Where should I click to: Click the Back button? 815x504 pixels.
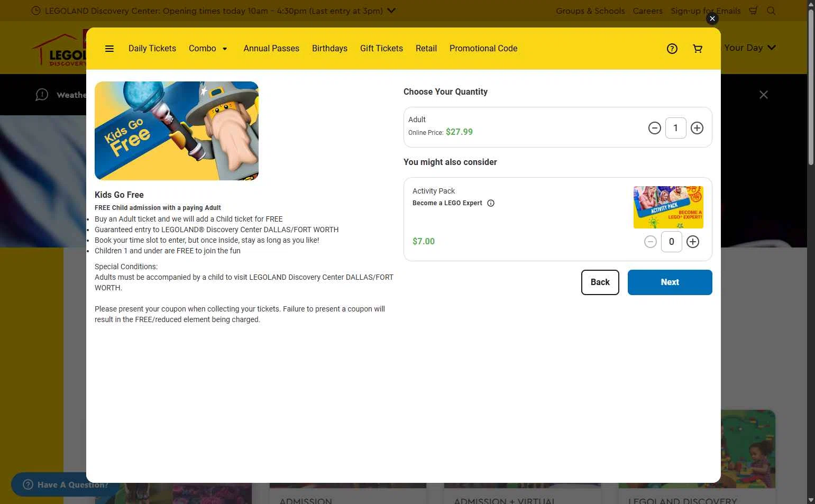tap(600, 282)
